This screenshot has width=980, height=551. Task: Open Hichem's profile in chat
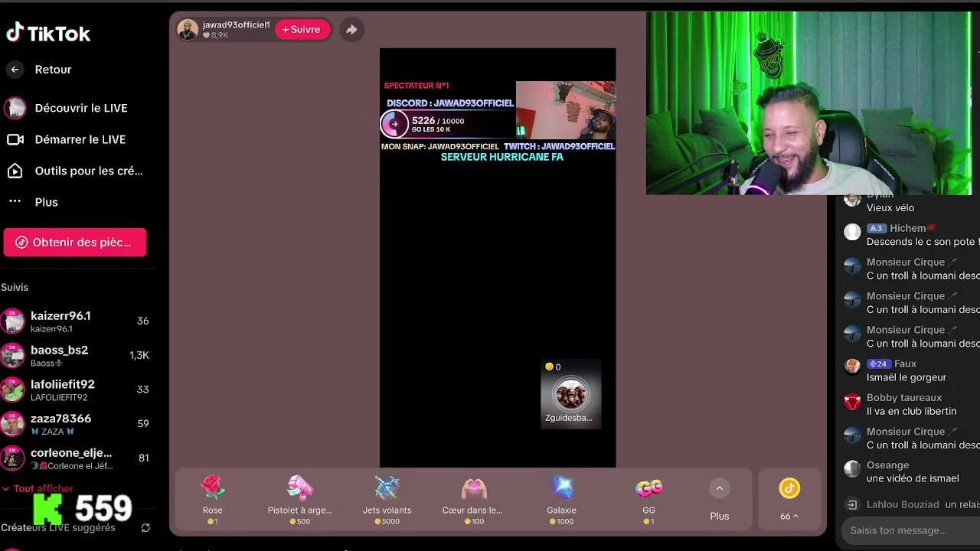click(908, 228)
